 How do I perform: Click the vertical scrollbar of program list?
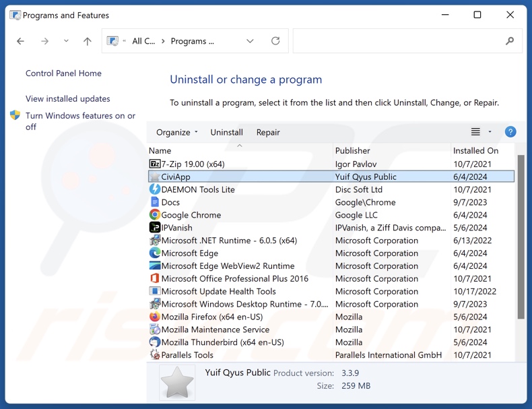click(x=521, y=236)
